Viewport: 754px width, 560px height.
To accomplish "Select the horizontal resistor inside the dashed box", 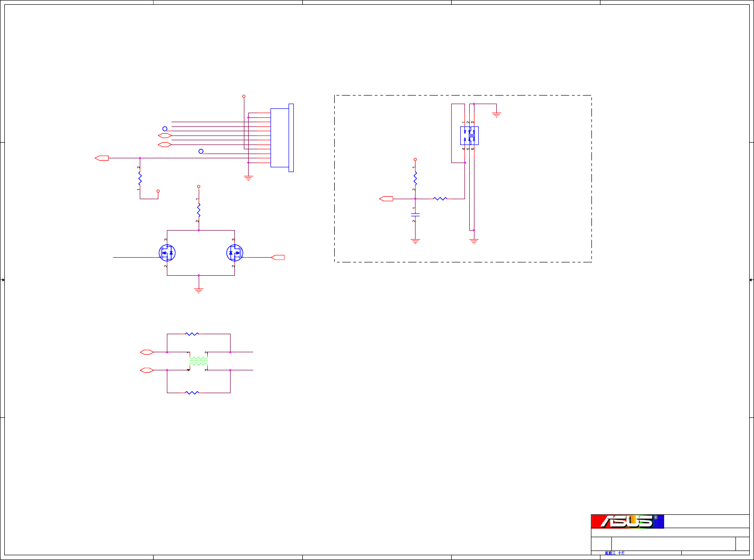I will point(440,199).
